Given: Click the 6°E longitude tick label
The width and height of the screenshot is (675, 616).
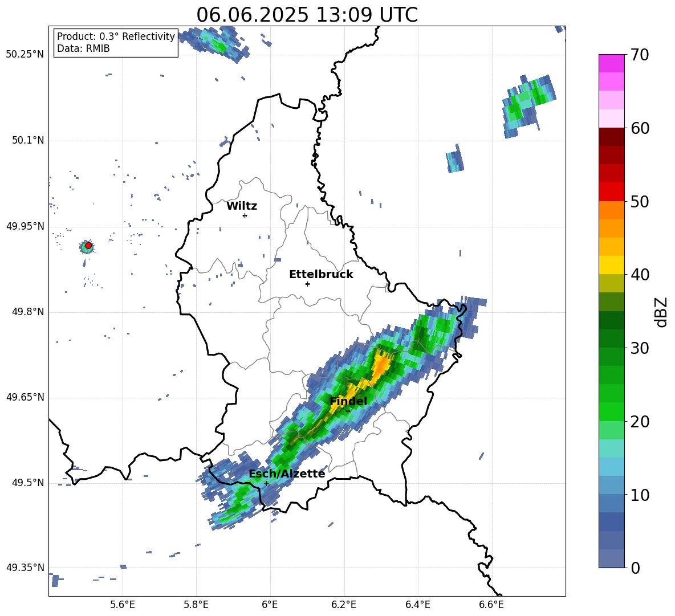Looking at the screenshot, I should 270,605.
